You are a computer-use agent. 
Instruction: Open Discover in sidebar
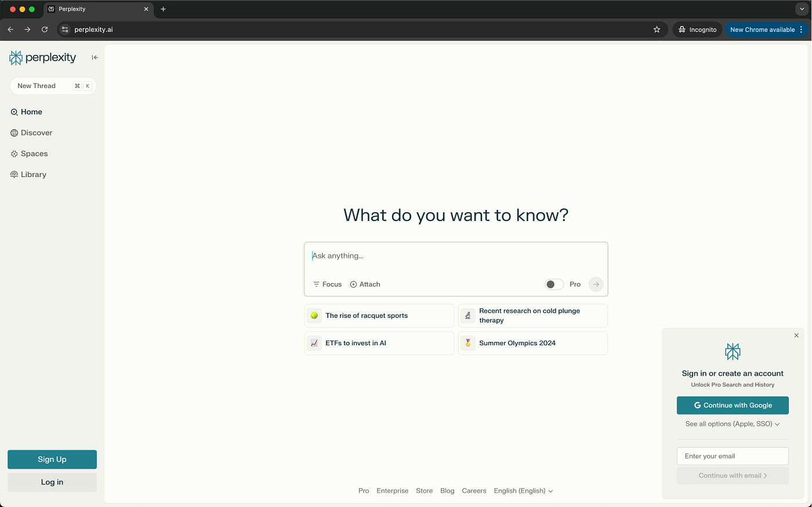31,133
